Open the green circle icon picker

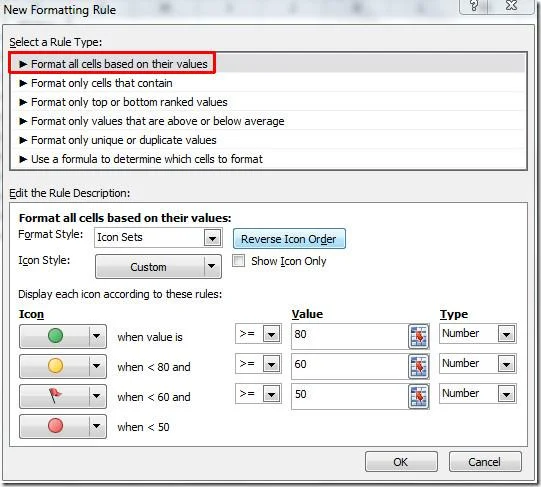[63, 336]
